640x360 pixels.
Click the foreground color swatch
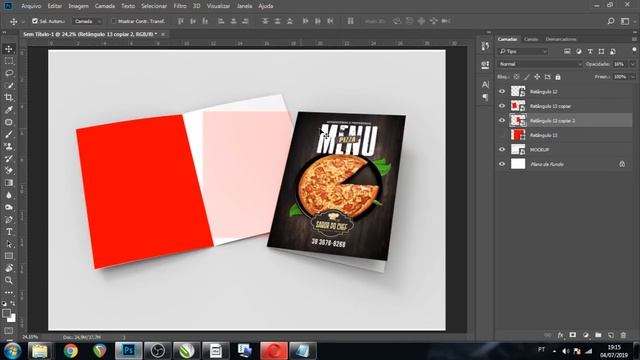tap(6, 313)
